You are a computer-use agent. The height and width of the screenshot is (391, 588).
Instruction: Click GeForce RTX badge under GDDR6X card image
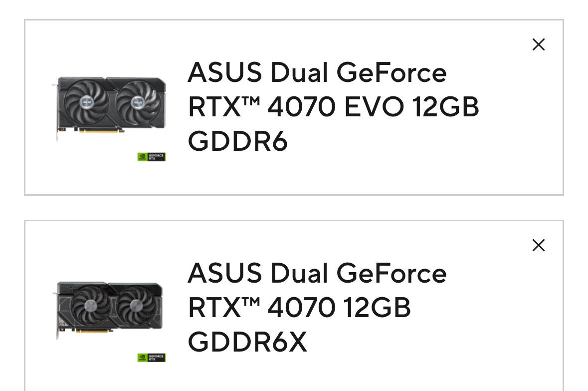(x=152, y=358)
